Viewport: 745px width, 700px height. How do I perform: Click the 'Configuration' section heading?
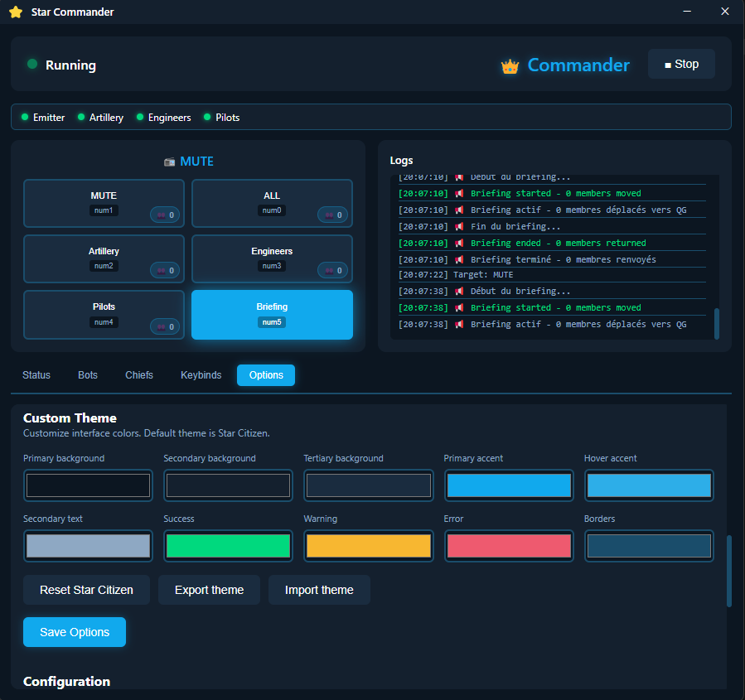point(66,682)
